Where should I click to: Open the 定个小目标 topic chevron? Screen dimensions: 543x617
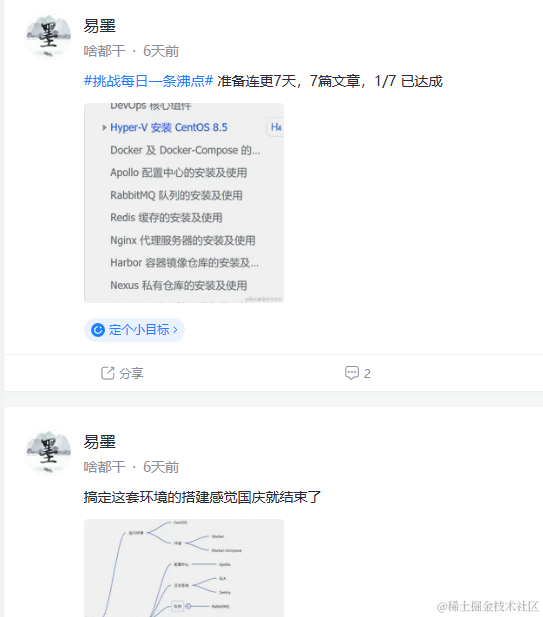click(175, 330)
